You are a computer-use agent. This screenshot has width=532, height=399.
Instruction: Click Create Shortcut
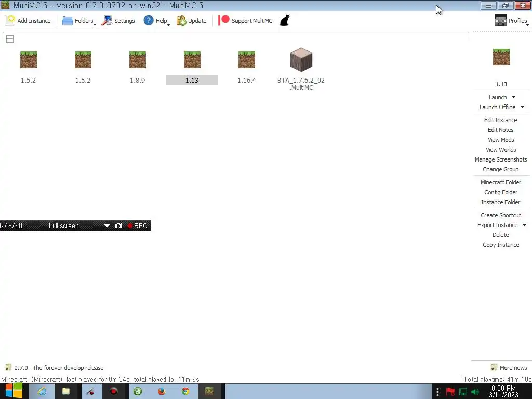[x=500, y=215]
